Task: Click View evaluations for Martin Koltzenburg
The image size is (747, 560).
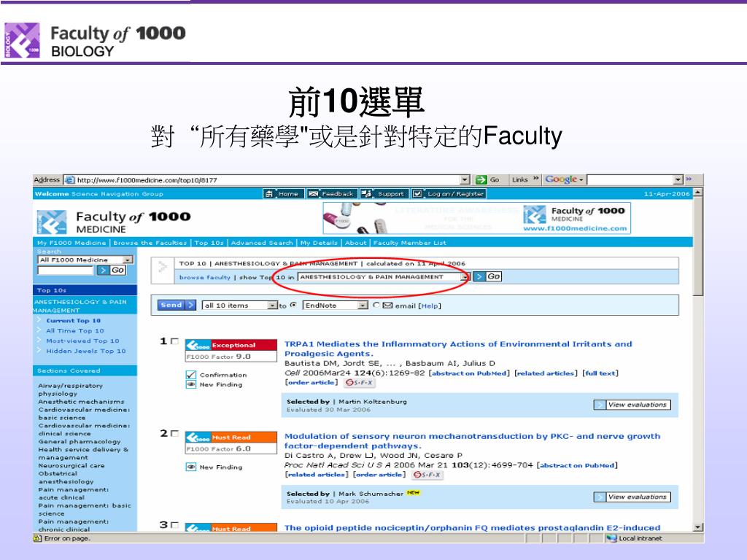Action: pos(632,405)
